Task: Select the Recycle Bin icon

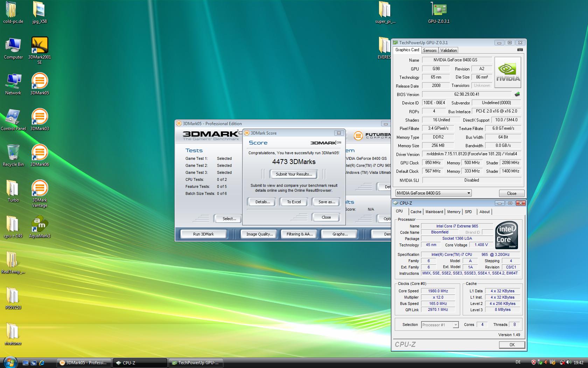Action: point(13,156)
